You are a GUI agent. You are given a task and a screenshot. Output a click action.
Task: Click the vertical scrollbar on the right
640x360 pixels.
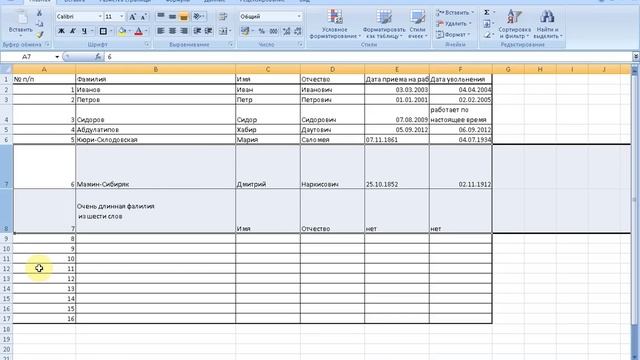coord(635,200)
